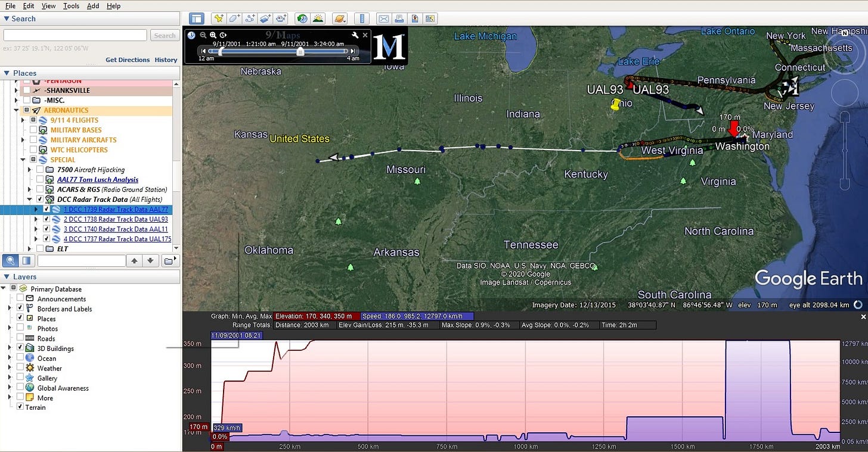868x452 pixels.
Task: Enable the WTC HELICOPTERS checkbox
Action: (33, 149)
